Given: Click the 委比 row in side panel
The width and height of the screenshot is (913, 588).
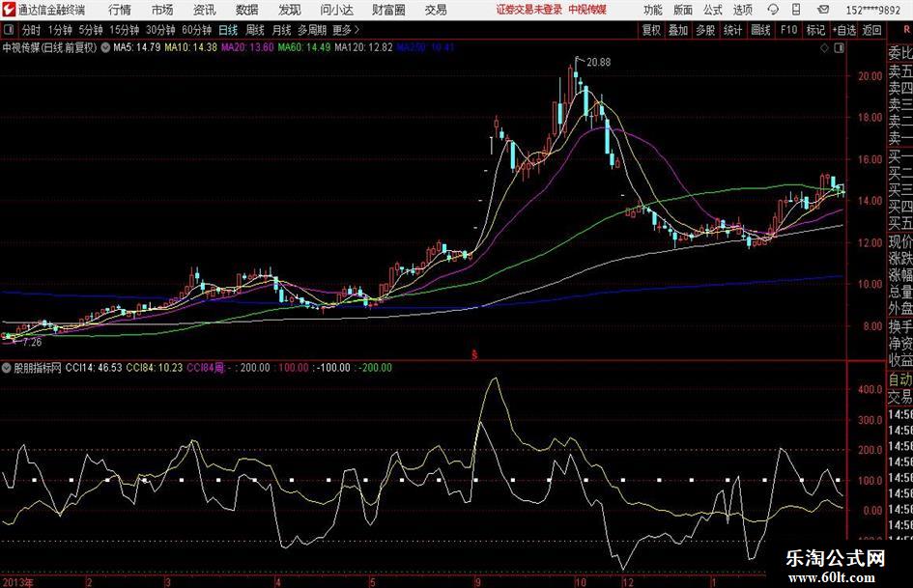Looking at the screenshot, I should point(900,53).
